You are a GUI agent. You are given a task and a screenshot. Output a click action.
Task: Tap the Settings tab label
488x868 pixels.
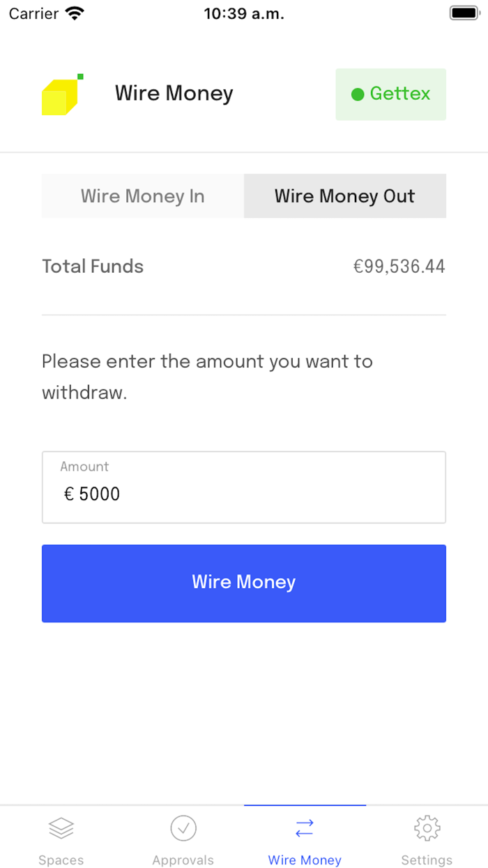point(427,860)
